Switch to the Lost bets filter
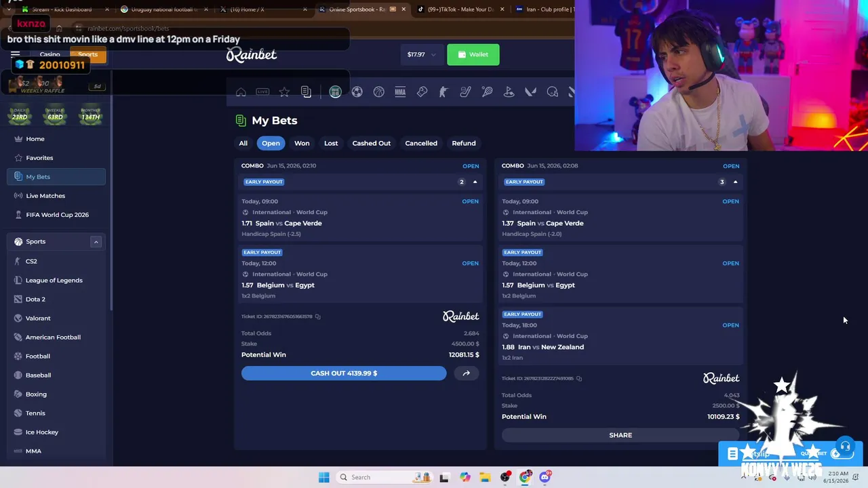Image resolution: width=868 pixels, height=488 pixels. point(331,143)
